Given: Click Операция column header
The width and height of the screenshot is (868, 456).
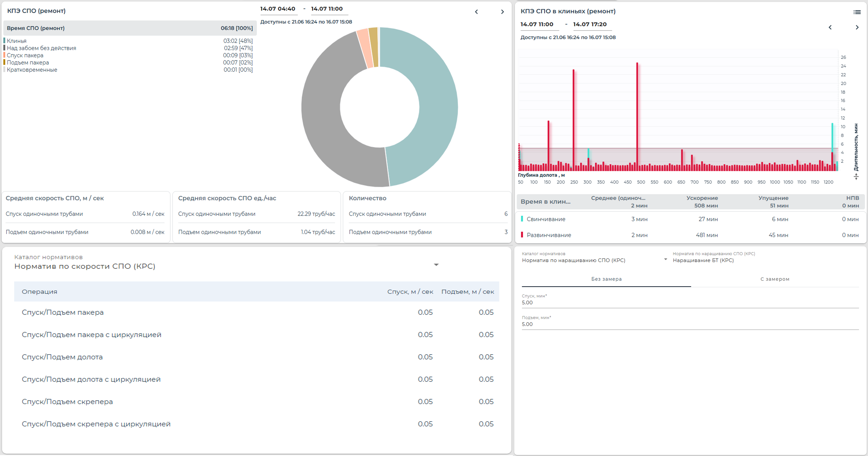Looking at the screenshot, I should pos(39,292).
